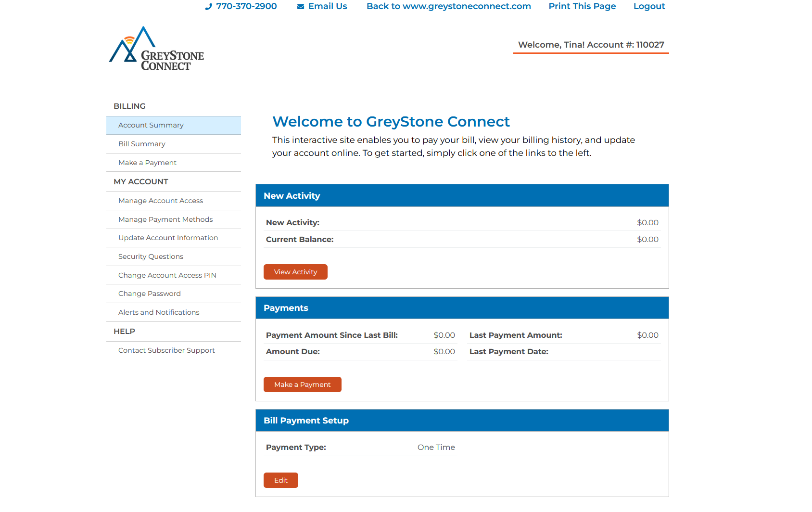Click the Last Payment Amount $0.00 value
812x512 pixels.
pos(648,335)
